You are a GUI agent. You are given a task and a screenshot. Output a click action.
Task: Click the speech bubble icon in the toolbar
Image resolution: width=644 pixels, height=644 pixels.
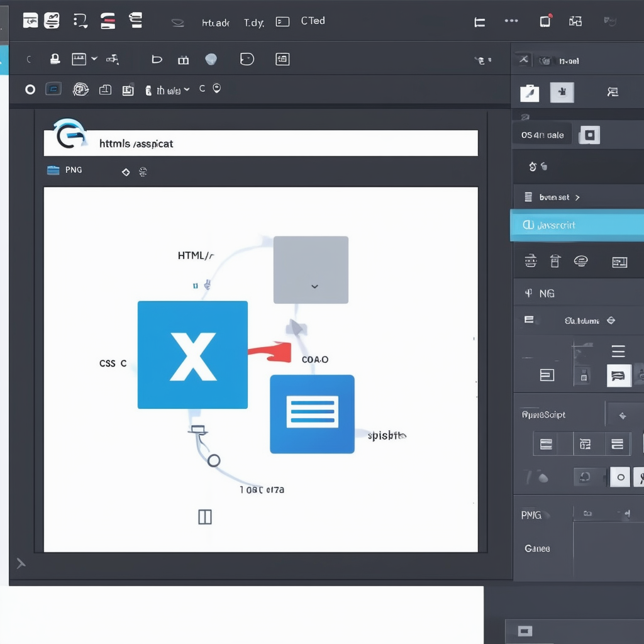(247, 59)
